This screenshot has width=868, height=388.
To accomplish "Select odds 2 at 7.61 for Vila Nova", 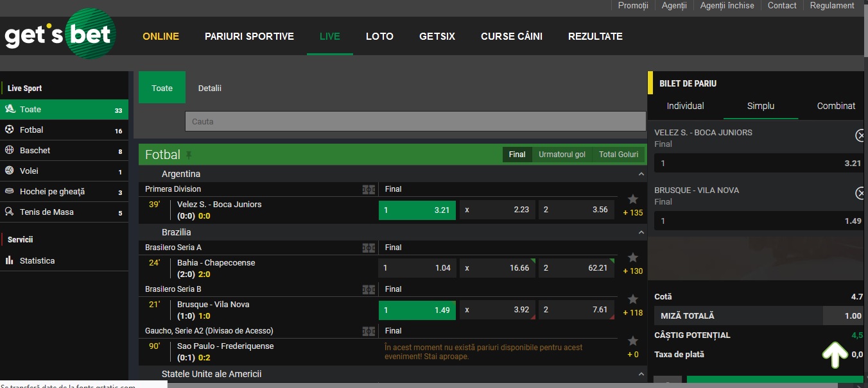I will [577, 310].
